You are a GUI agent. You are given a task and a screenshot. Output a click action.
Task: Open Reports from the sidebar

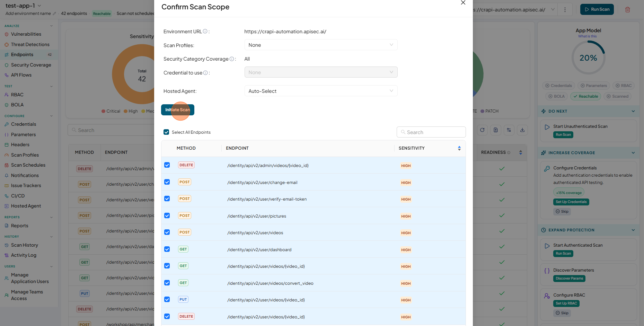20,226
